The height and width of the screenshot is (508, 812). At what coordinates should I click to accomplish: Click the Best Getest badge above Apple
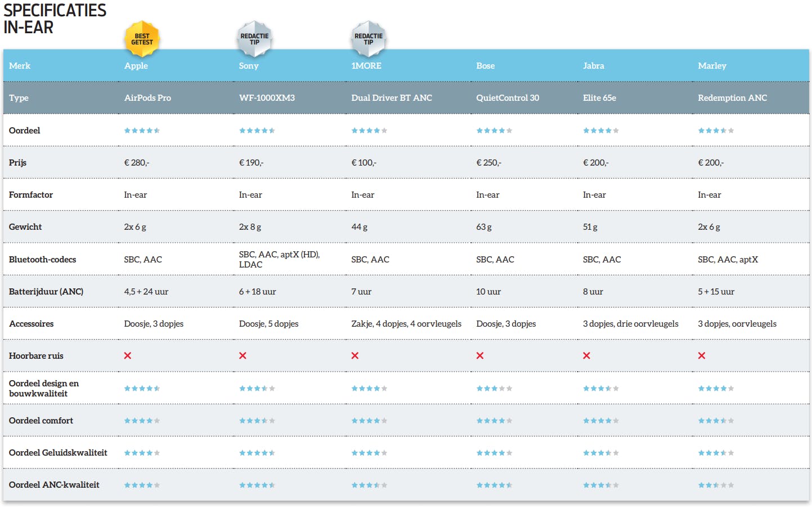[x=142, y=39]
